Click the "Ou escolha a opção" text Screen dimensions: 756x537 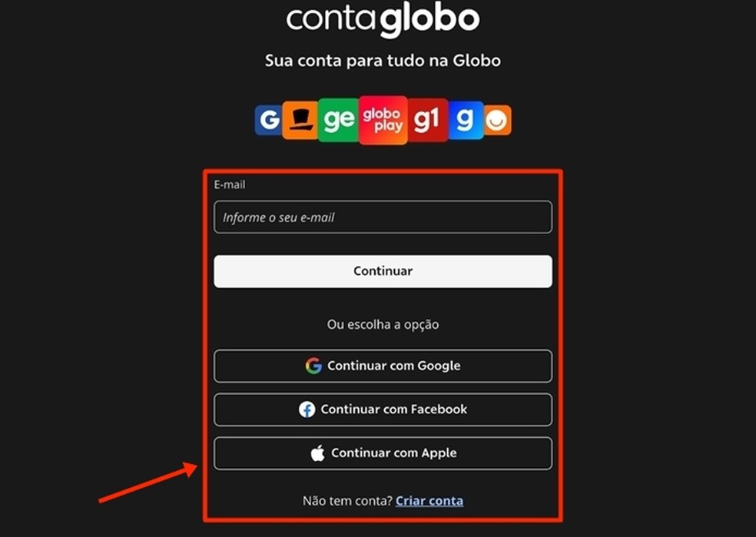(x=383, y=324)
